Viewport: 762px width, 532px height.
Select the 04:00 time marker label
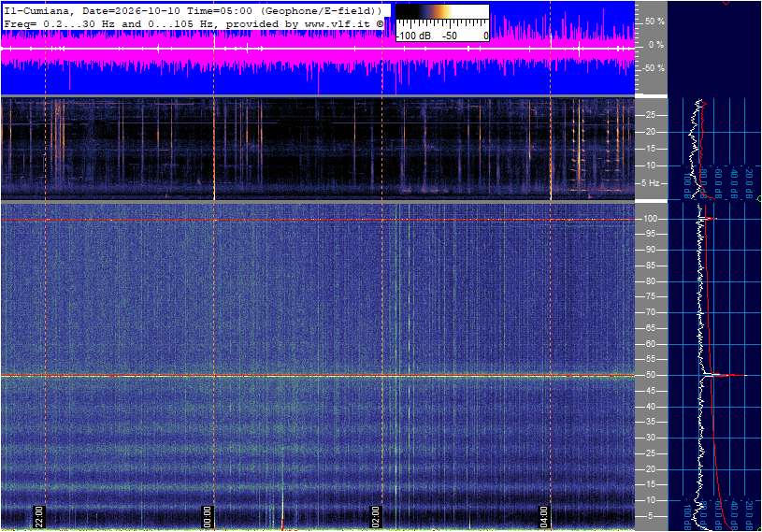544,516
